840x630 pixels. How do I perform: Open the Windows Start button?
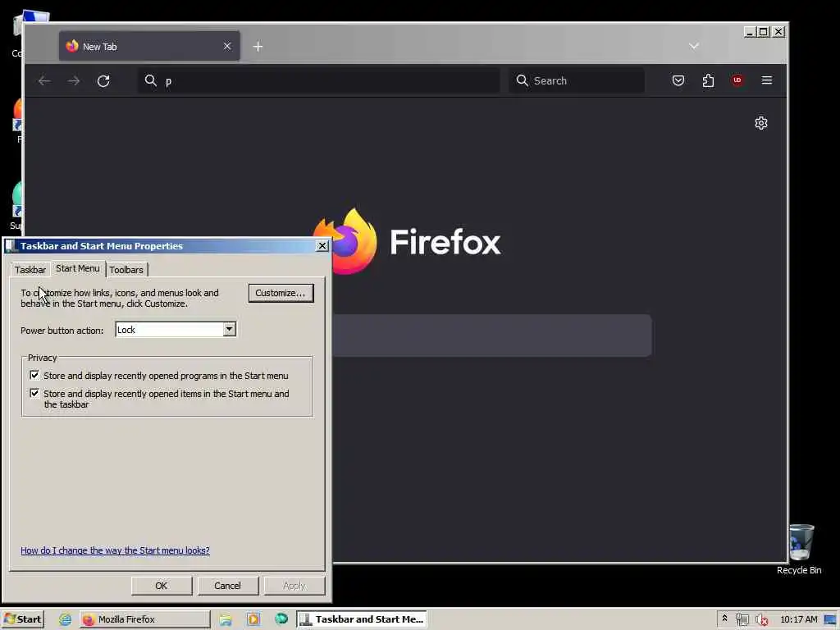click(22, 619)
